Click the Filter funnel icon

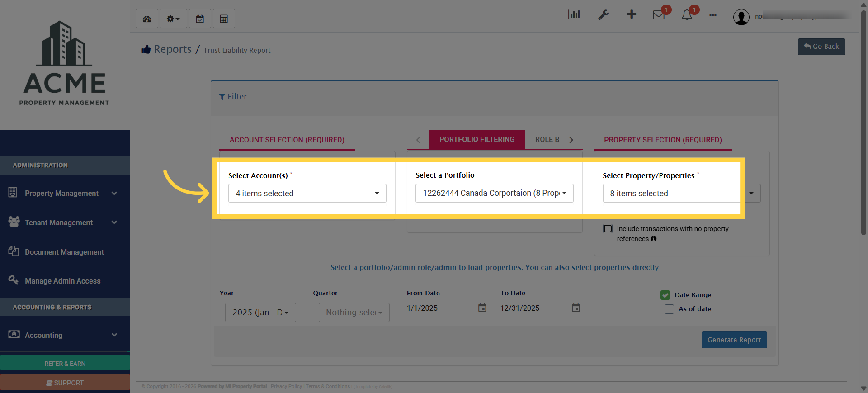tap(222, 97)
